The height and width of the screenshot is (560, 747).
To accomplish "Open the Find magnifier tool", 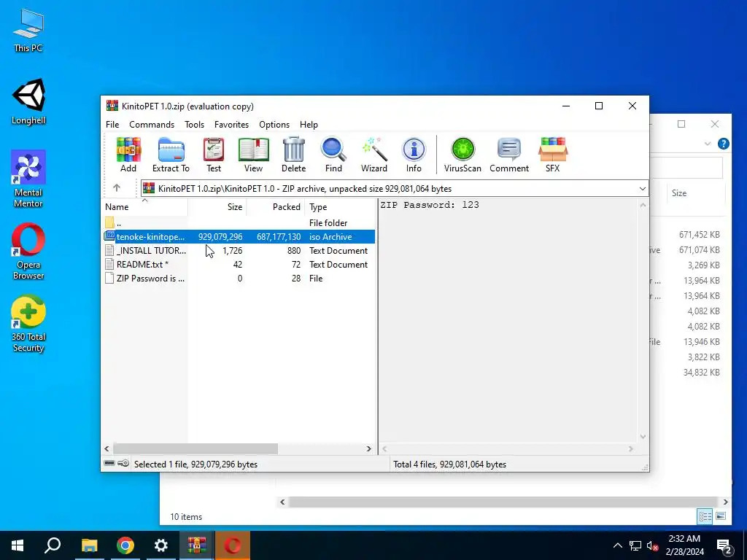I will click(x=333, y=155).
